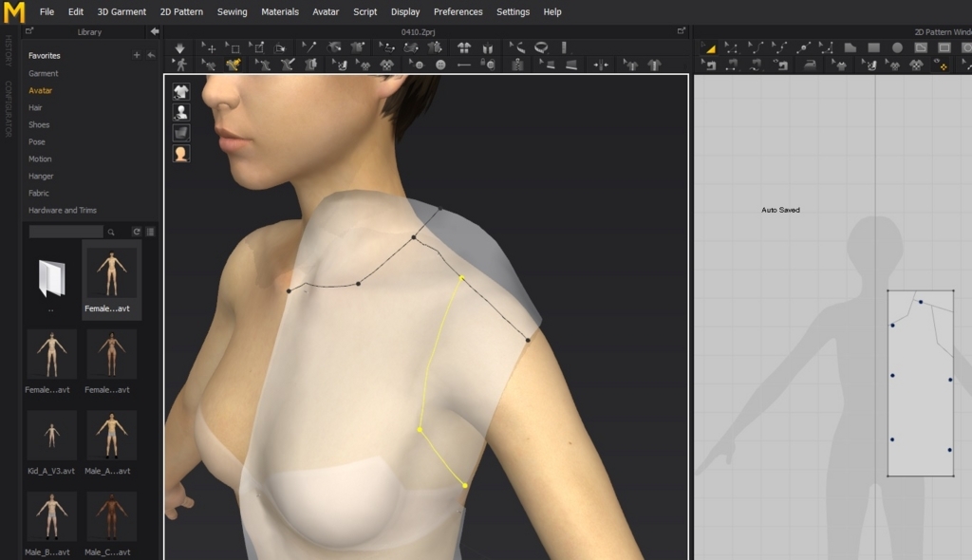Image resolution: width=972 pixels, height=560 pixels.
Task: Select the Circle (Ellipse) pattern tool
Action: pos(898,47)
